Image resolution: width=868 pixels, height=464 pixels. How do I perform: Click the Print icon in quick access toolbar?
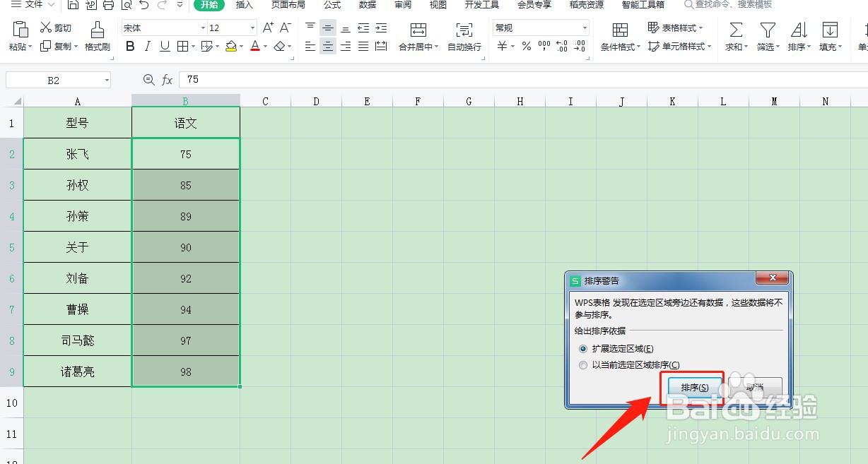(108, 5)
